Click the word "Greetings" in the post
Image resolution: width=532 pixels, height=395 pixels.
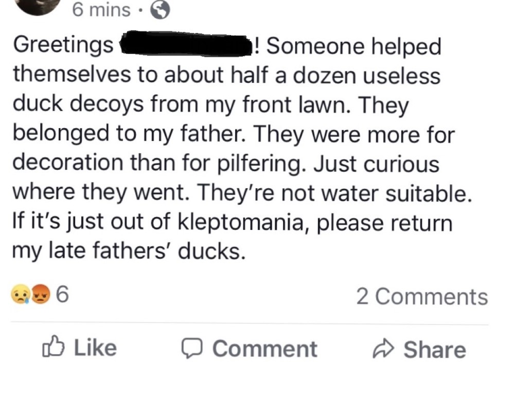(63, 46)
